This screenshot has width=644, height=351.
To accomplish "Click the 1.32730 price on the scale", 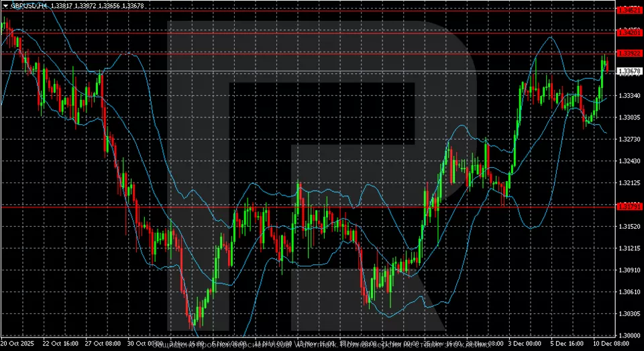I will click(x=630, y=139).
